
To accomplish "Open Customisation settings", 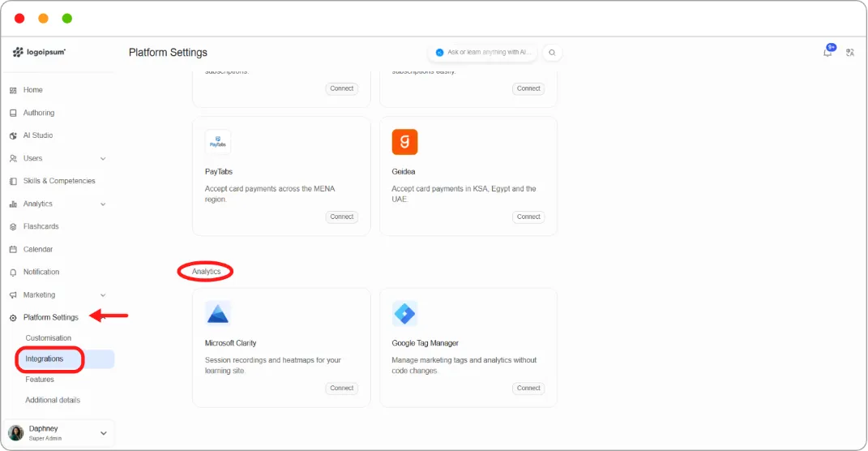I will pyautogui.click(x=48, y=338).
